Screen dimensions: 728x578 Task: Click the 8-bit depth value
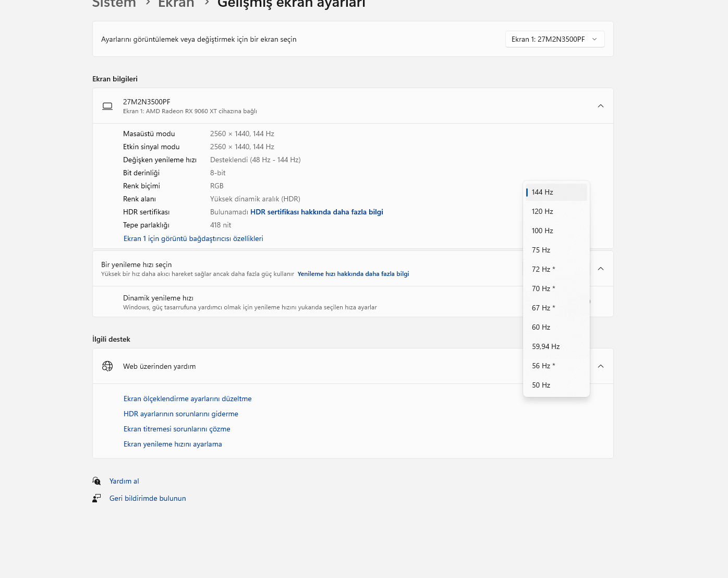tap(218, 173)
